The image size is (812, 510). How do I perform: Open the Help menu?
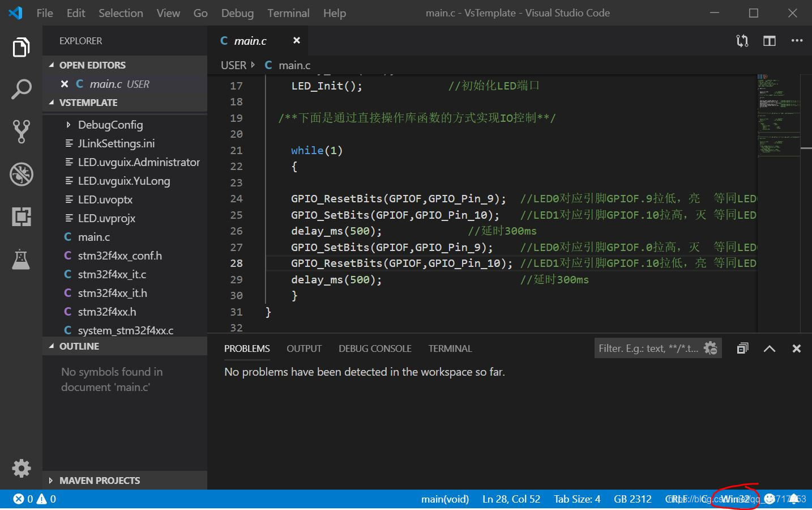pos(335,13)
